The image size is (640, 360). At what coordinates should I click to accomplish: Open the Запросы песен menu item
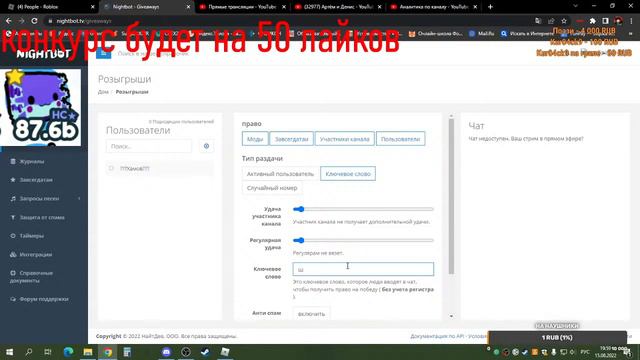click(39, 199)
